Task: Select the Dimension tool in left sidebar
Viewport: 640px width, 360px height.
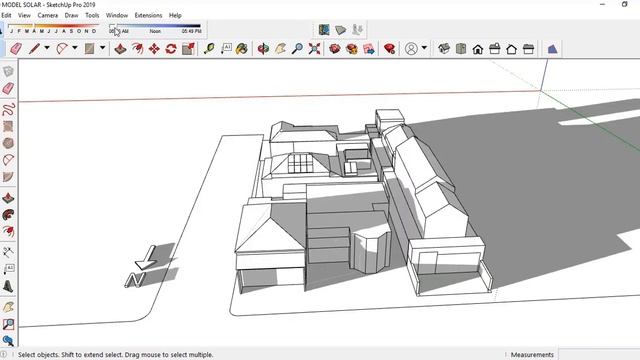Action: pyautogui.click(x=8, y=252)
